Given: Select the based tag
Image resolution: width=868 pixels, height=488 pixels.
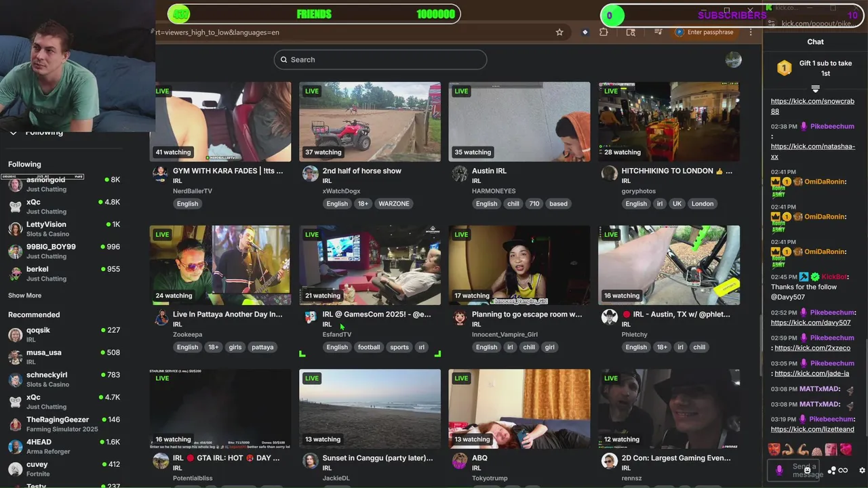Looking at the screenshot, I should (x=559, y=203).
